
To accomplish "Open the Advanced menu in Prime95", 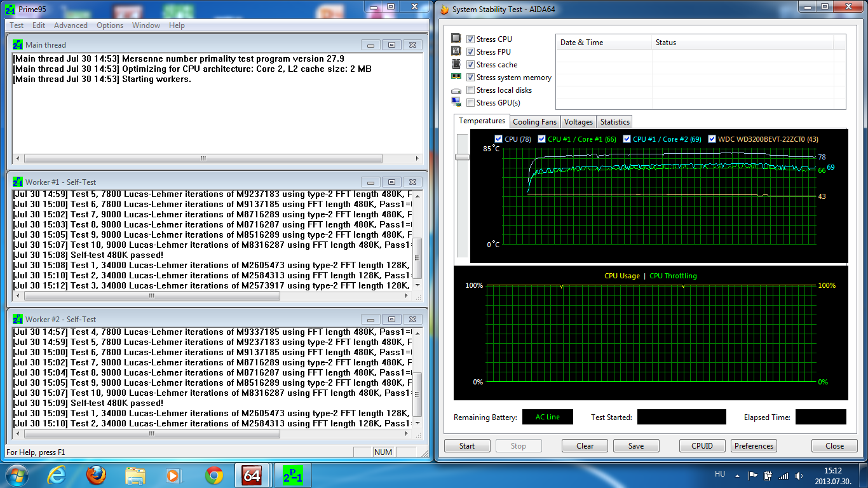I will (x=71, y=25).
